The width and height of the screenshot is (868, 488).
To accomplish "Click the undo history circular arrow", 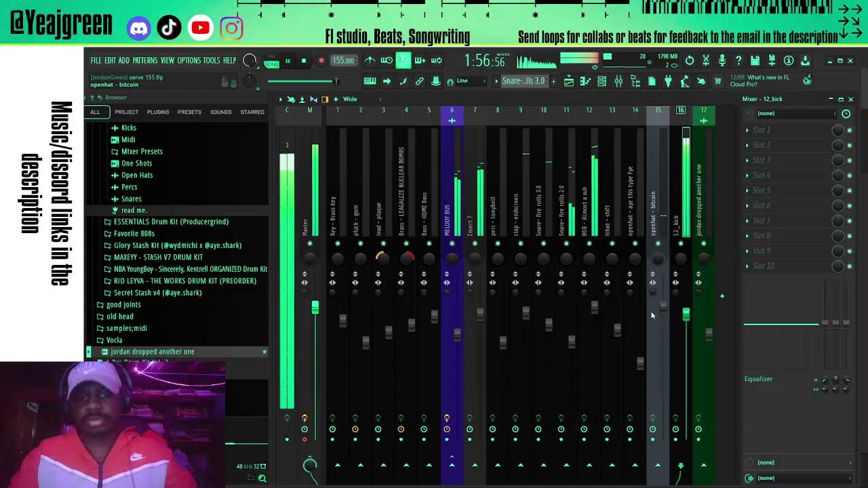I will coord(689,60).
